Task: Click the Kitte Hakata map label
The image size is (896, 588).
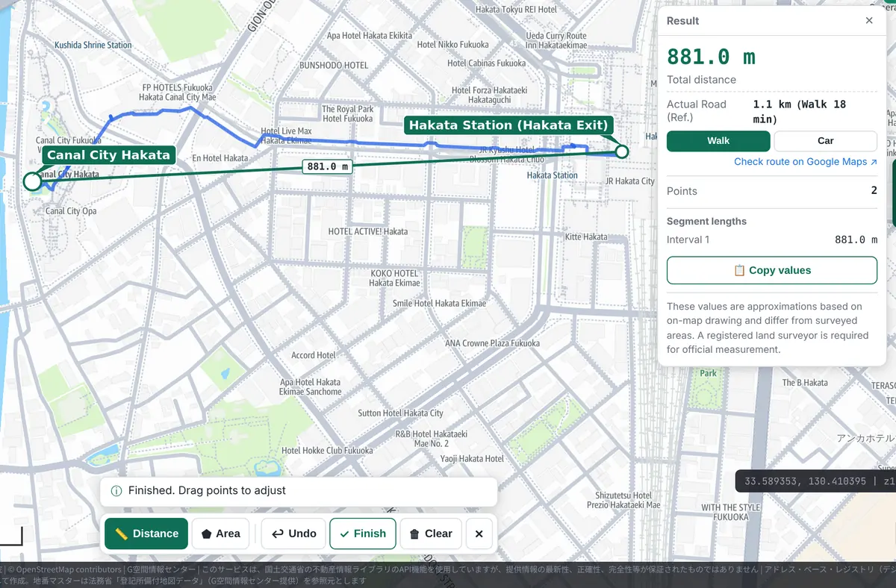Action: pyautogui.click(x=586, y=237)
